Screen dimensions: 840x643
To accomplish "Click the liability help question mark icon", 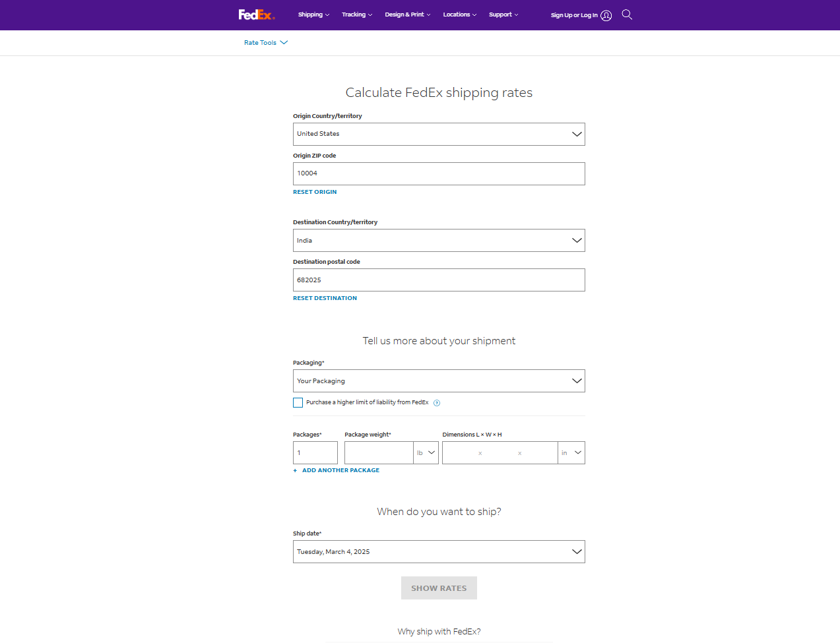I will 436,403.
